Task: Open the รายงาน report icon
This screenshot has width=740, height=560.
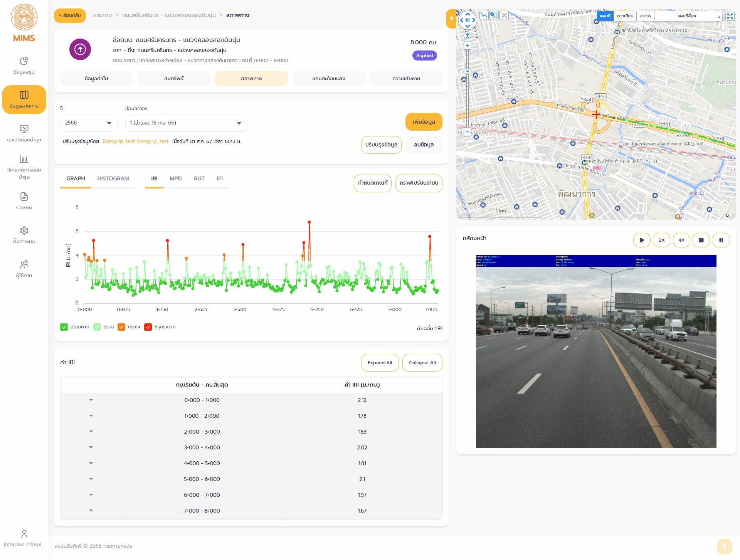Action: 24,197
